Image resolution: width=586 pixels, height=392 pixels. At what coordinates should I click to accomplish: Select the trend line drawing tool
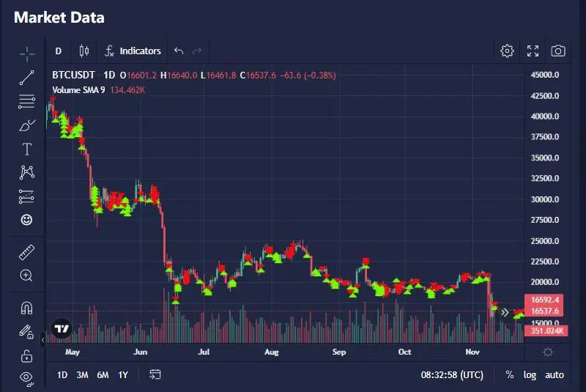pos(26,78)
